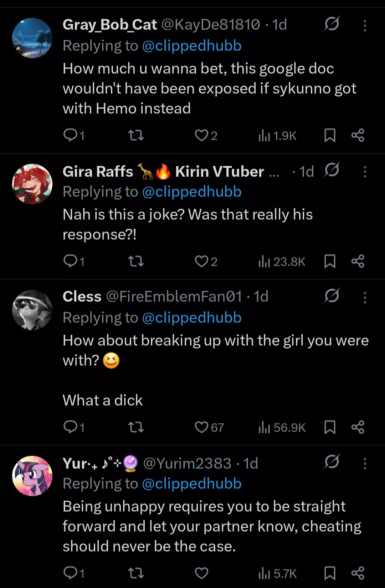Share Gray_Bob_Cat's google doc tweet
The image size is (385, 588).
click(358, 135)
